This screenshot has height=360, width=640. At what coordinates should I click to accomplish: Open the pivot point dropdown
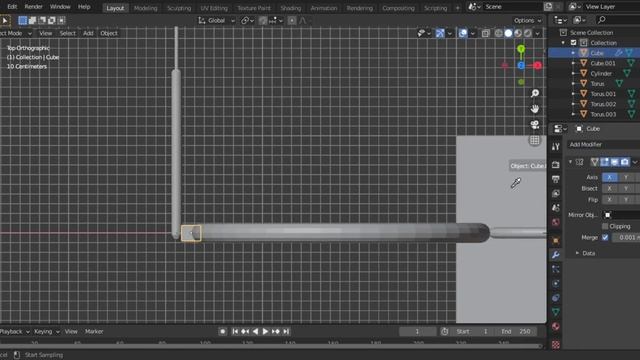[x=247, y=20]
